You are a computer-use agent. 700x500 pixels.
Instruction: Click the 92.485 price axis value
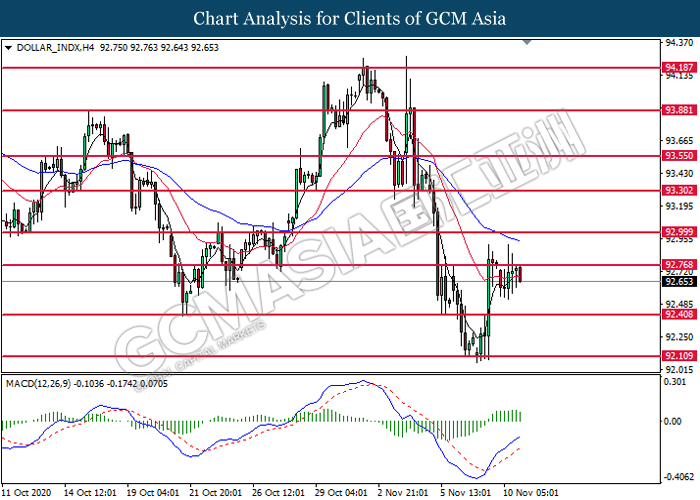679,304
